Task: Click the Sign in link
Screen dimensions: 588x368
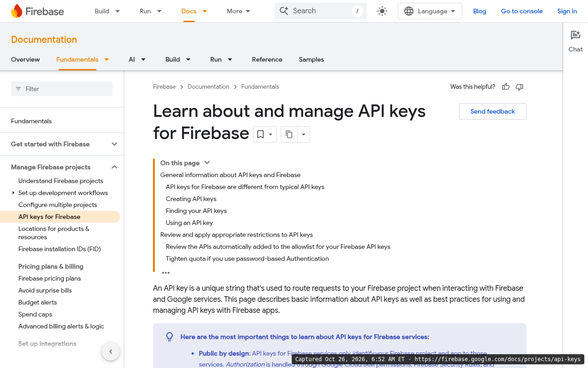Action: coord(567,11)
